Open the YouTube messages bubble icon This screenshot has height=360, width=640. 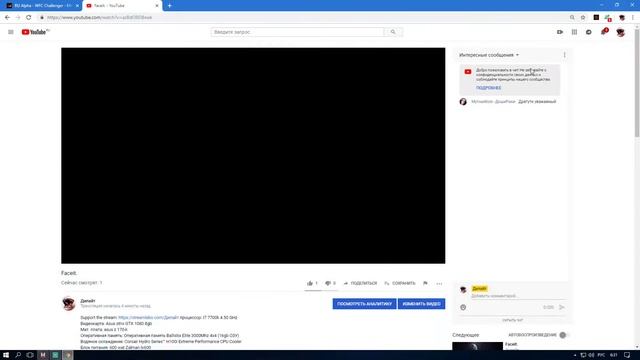click(x=589, y=32)
